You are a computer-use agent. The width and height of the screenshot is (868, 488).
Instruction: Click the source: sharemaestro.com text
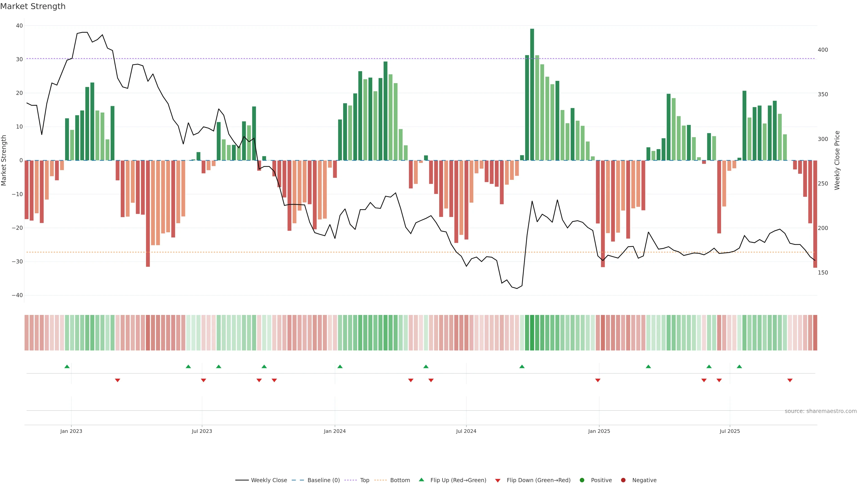[x=821, y=411]
